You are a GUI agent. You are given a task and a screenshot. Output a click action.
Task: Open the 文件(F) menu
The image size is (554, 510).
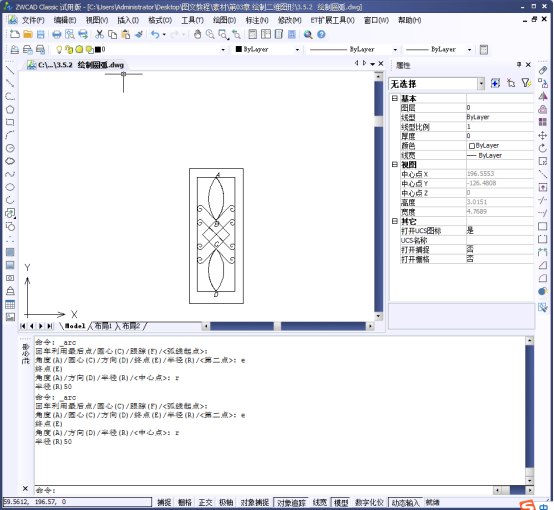coord(33,20)
